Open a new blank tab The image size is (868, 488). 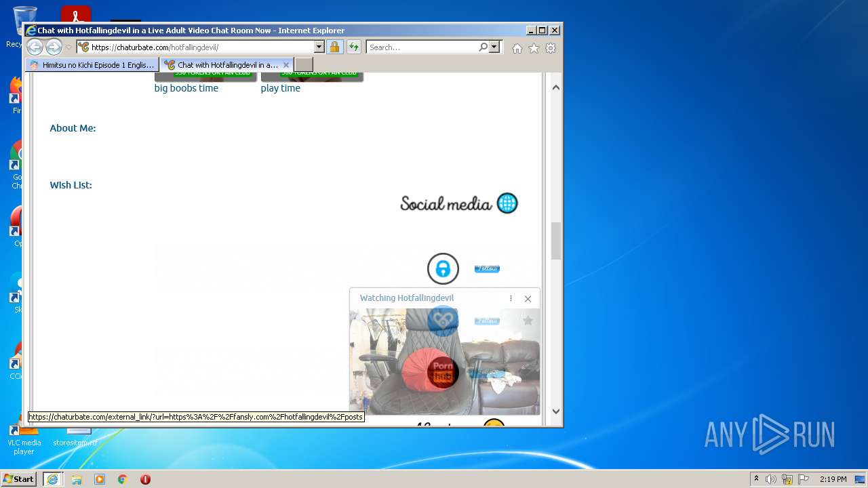304,65
